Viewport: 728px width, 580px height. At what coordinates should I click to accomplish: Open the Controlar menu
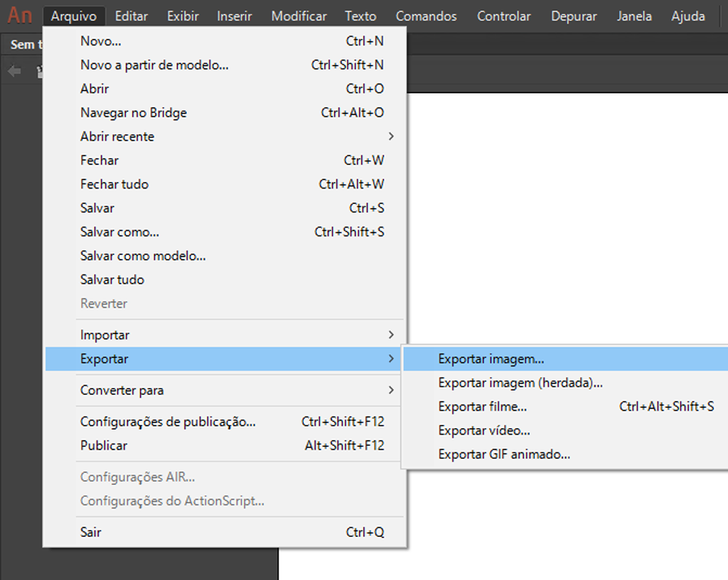coord(503,15)
